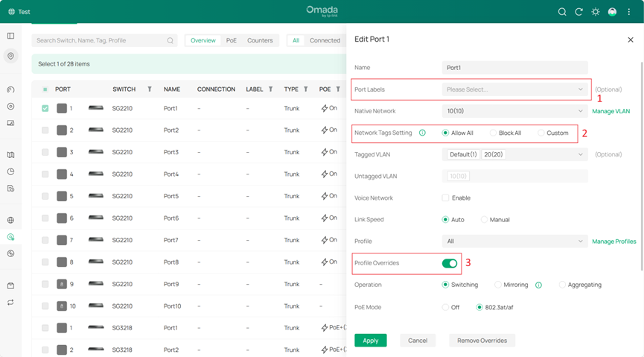Expand the Native Network dropdown
The height and width of the screenshot is (357, 644).
(514, 111)
